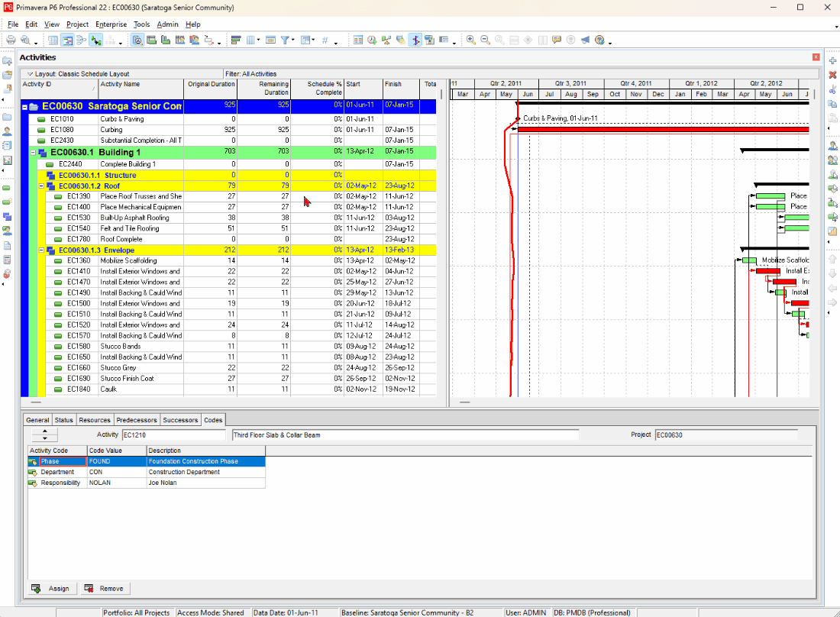Screen dimensions: 840x617
Task: Click the activity table horizontal scrollbar thumb
Action: click(x=36, y=402)
